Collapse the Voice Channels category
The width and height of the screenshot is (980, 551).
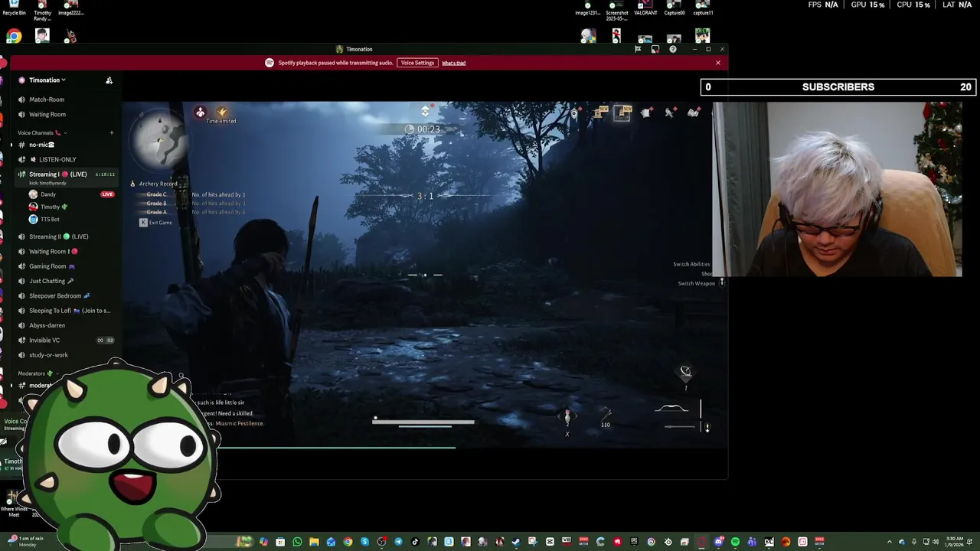pos(42,133)
